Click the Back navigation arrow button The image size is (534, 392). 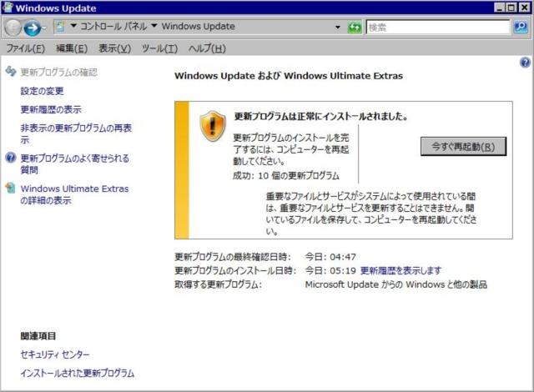point(13,28)
